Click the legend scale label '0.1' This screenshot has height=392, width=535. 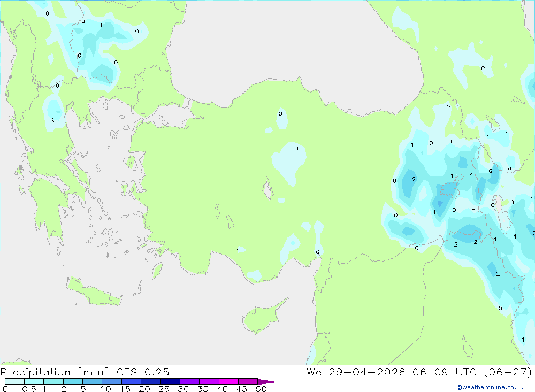coord(9,389)
